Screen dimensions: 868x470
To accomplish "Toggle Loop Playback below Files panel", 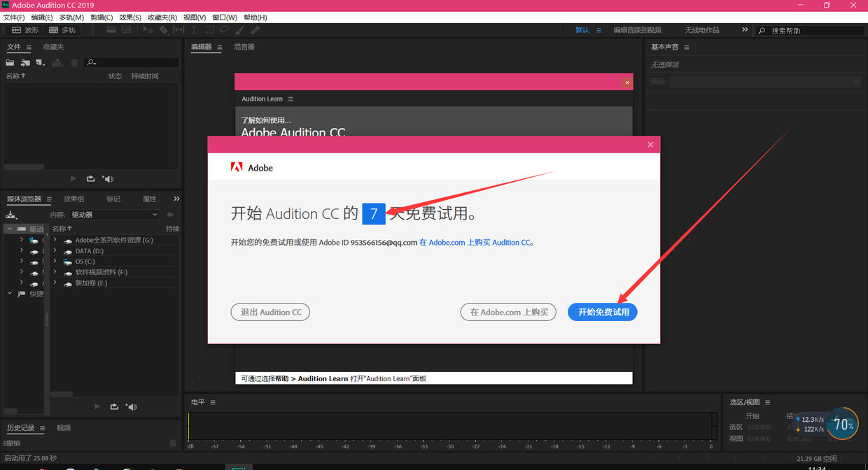I will click(91, 179).
